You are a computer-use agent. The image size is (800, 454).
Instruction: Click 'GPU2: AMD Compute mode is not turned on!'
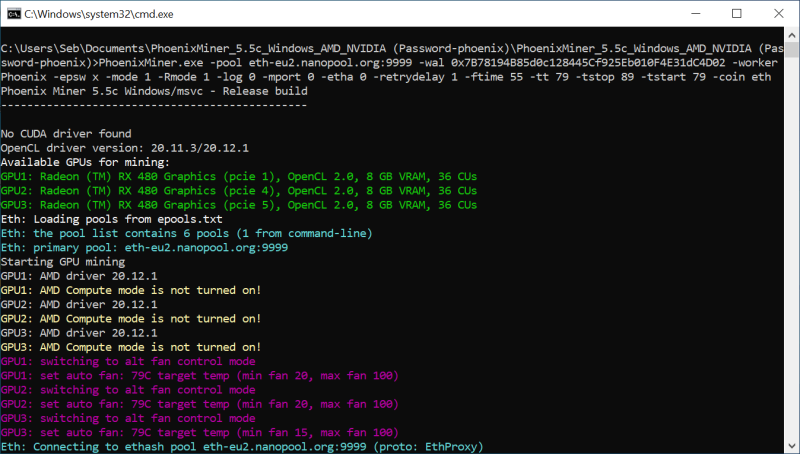(x=131, y=319)
